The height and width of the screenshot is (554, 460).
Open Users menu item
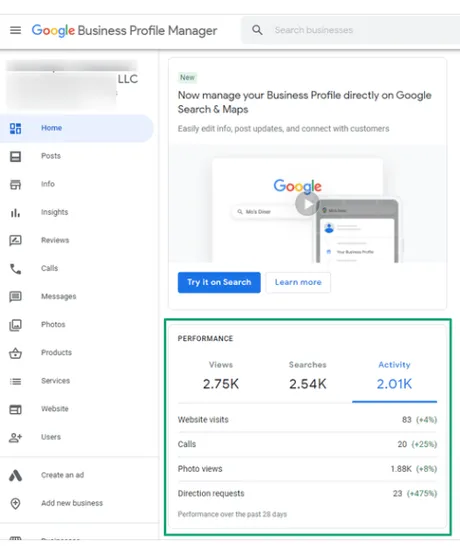tap(51, 437)
